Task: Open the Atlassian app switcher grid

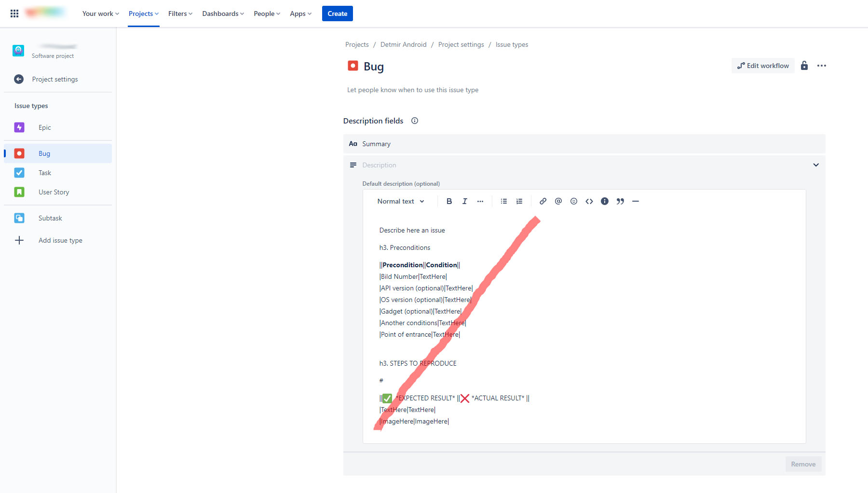Action: pos(14,13)
